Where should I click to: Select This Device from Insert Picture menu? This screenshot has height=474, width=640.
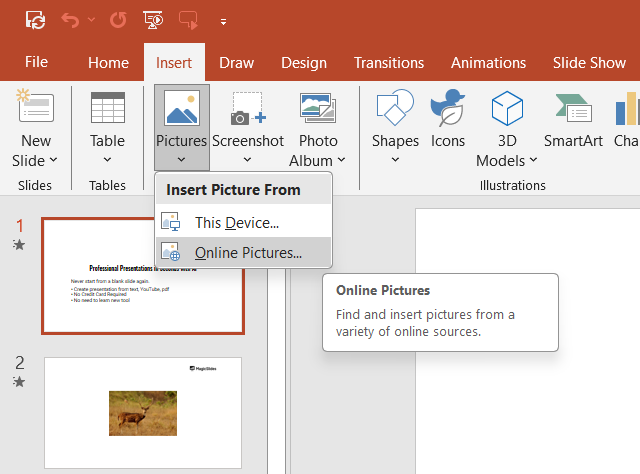pyautogui.click(x=236, y=223)
